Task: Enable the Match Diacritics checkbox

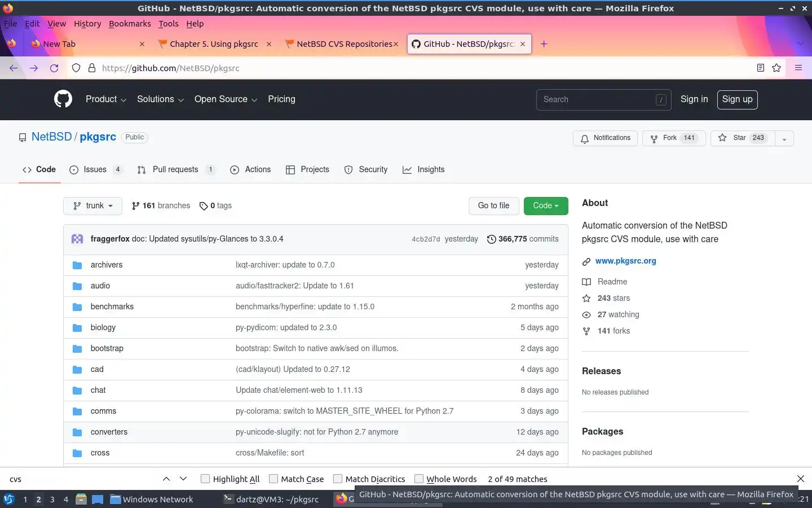Action: 338,479
